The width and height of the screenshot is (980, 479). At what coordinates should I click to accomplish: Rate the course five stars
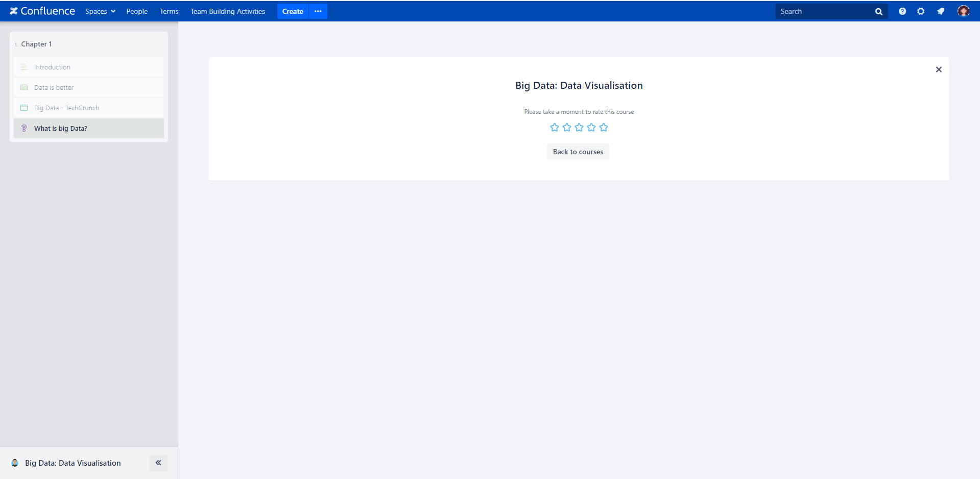(604, 127)
